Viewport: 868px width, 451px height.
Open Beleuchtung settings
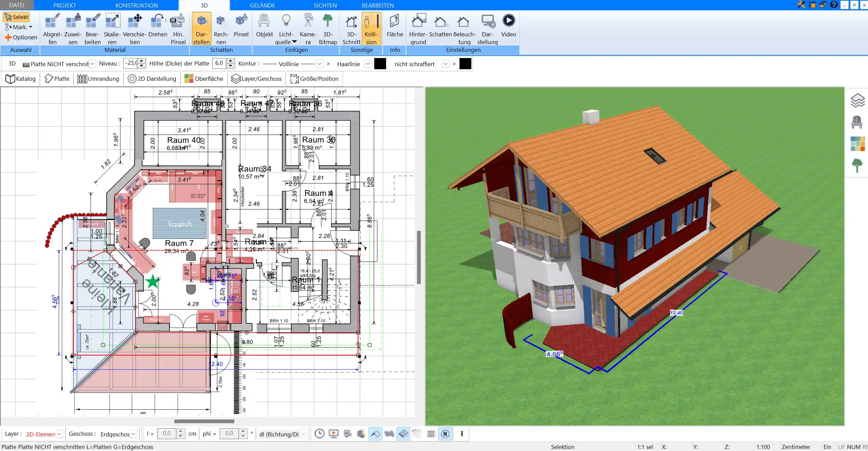(464, 29)
